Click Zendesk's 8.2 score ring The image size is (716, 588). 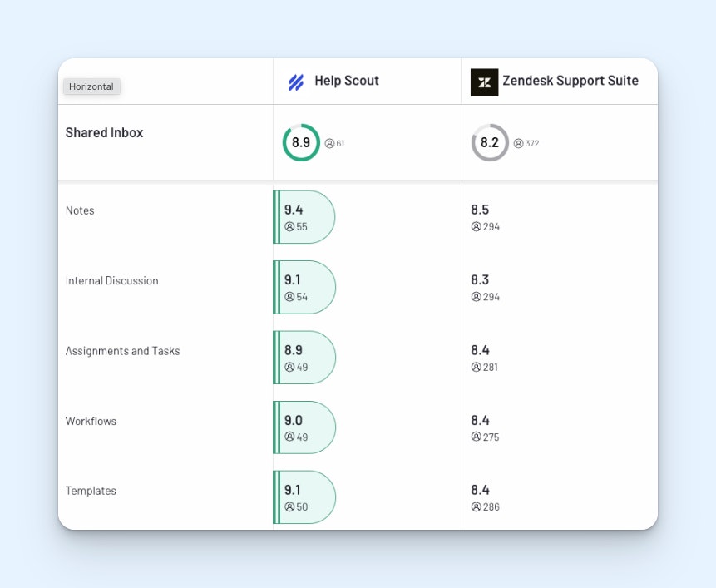tap(490, 142)
